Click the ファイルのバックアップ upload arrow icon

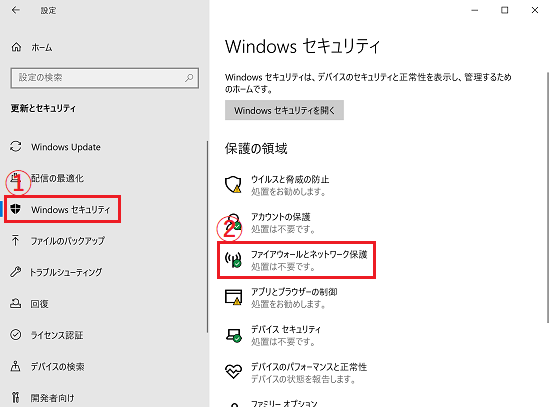coord(15,240)
